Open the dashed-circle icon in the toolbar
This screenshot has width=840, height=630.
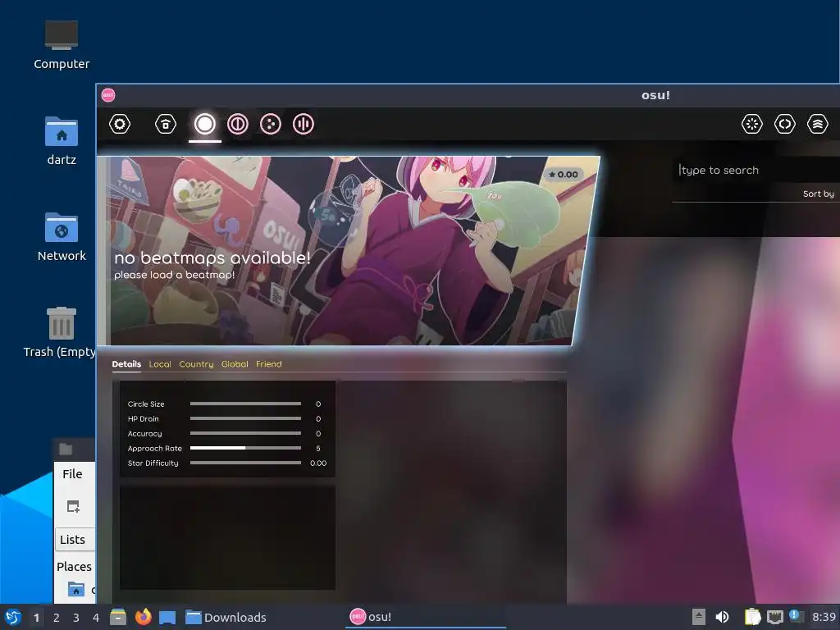(x=752, y=124)
